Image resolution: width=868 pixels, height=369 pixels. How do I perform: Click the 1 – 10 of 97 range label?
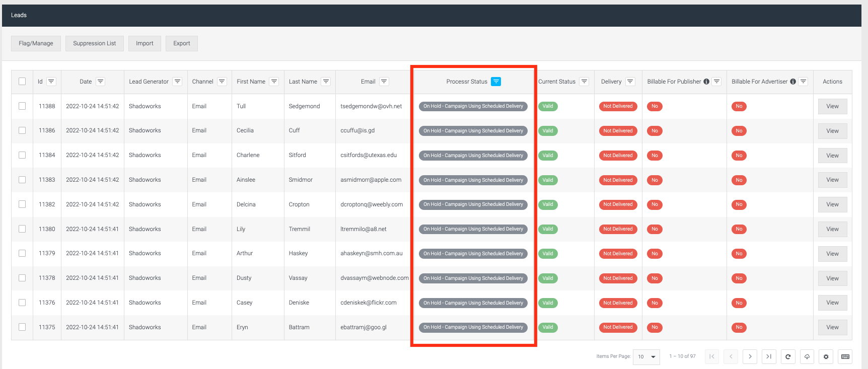(682, 356)
